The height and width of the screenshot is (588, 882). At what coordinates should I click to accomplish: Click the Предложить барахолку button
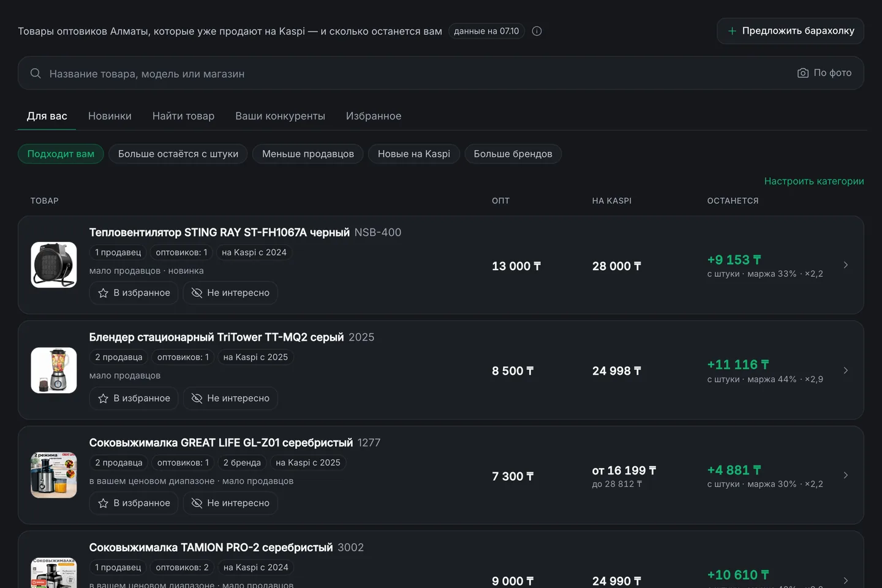click(790, 31)
